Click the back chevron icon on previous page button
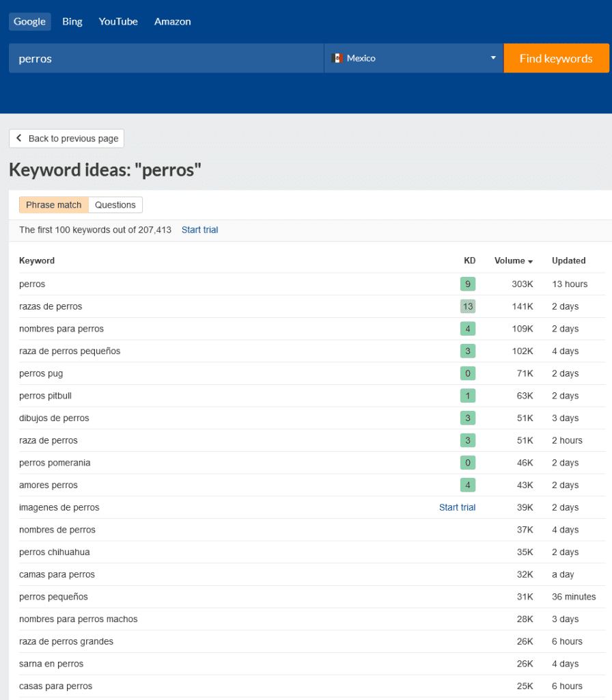 coord(19,138)
